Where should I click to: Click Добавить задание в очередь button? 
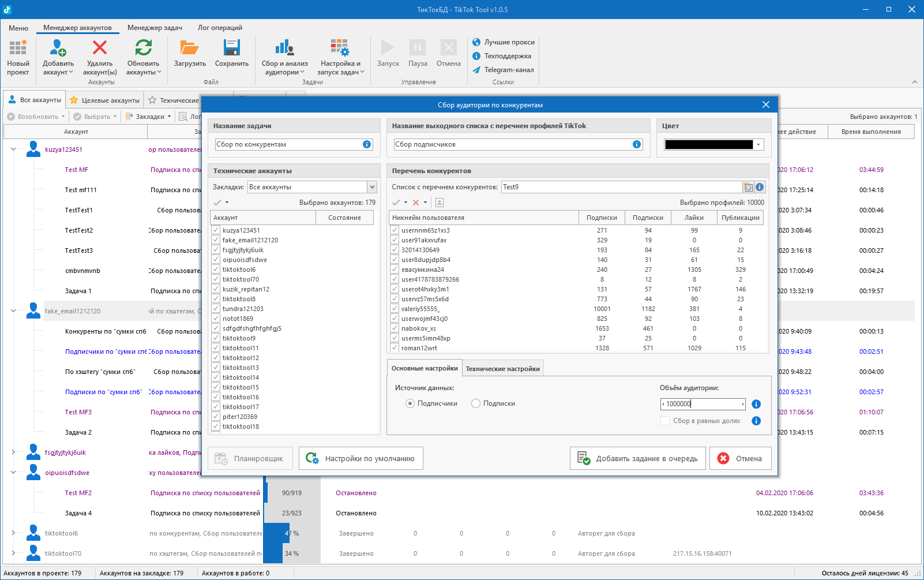click(x=638, y=459)
